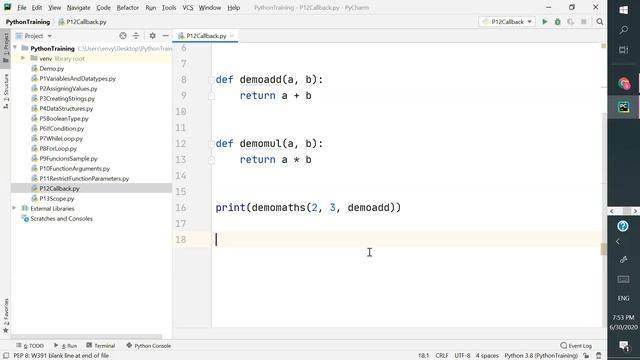
Task: Open Favorites side tab
Action: (5, 315)
